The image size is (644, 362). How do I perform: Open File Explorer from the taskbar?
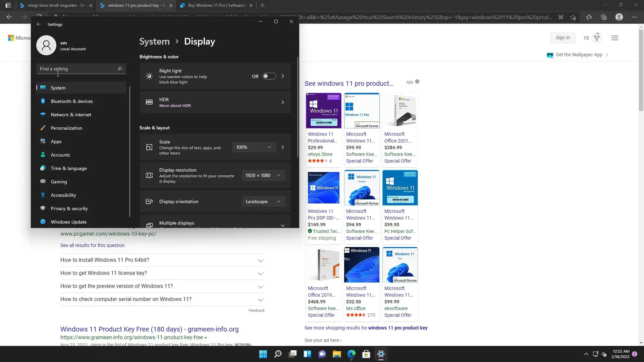[x=336, y=354]
